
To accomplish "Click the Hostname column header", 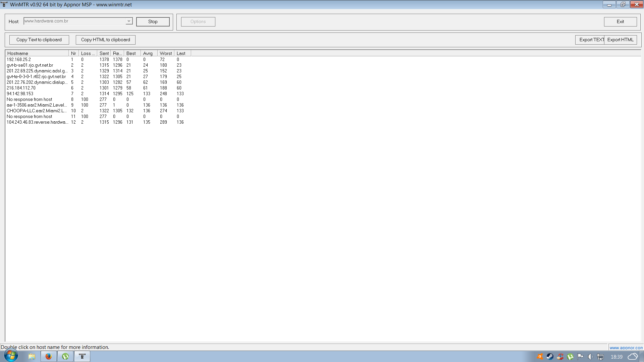I will coord(37,53).
